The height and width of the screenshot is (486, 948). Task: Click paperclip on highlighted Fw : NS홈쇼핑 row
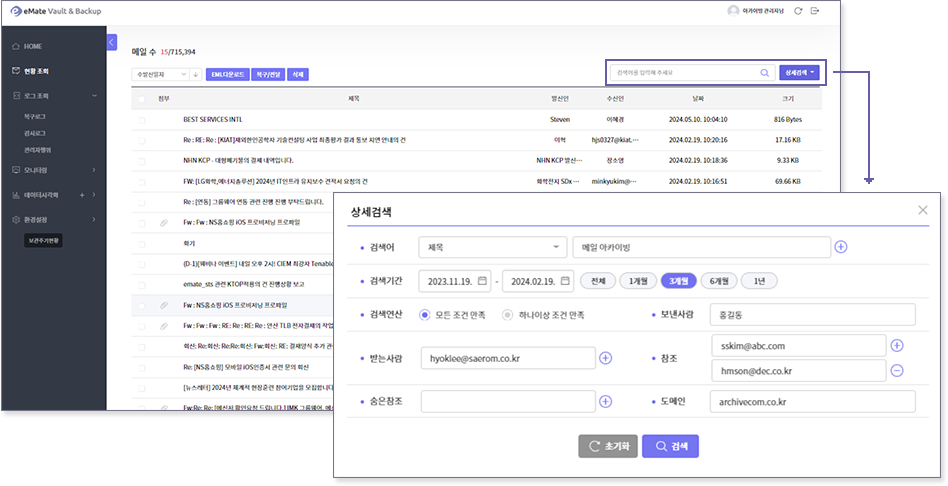tap(163, 306)
